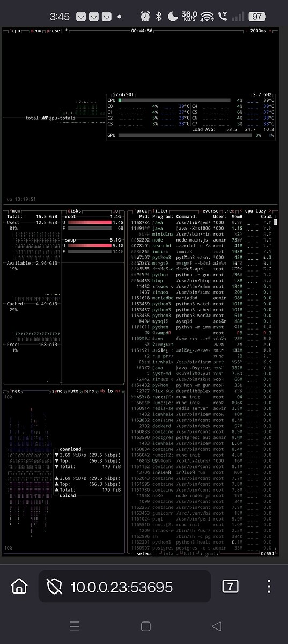Toggle the cpu box label
288x644 pixels.
(16, 31)
